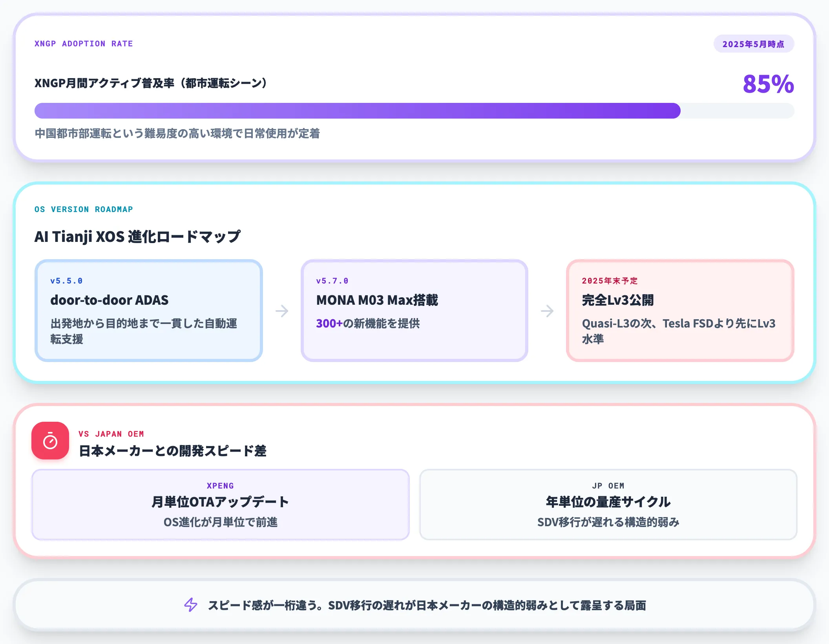This screenshot has width=829, height=644.
Task: Click the 2025年5月時点 badge
Action: 754,44
